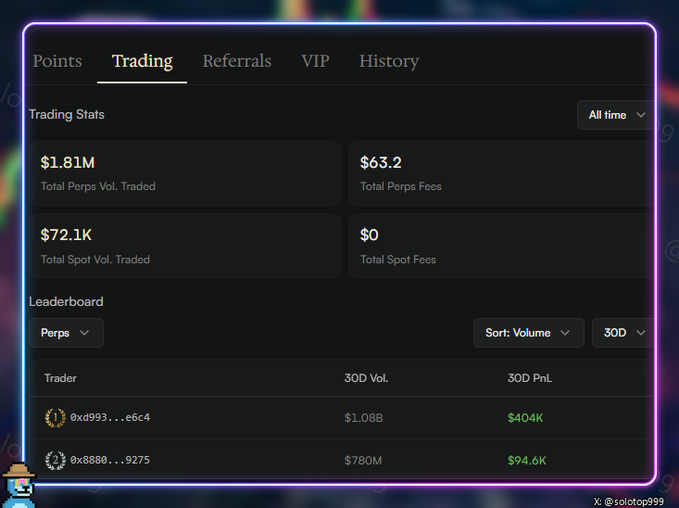Select the $72.1K Total Spot Vol. Traded card
679x508 pixels.
pyautogui.click(x=185, y=246)
